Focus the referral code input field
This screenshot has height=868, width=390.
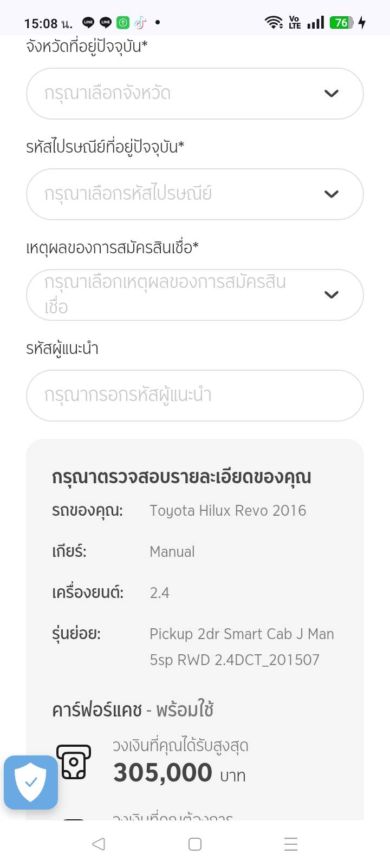195,396
